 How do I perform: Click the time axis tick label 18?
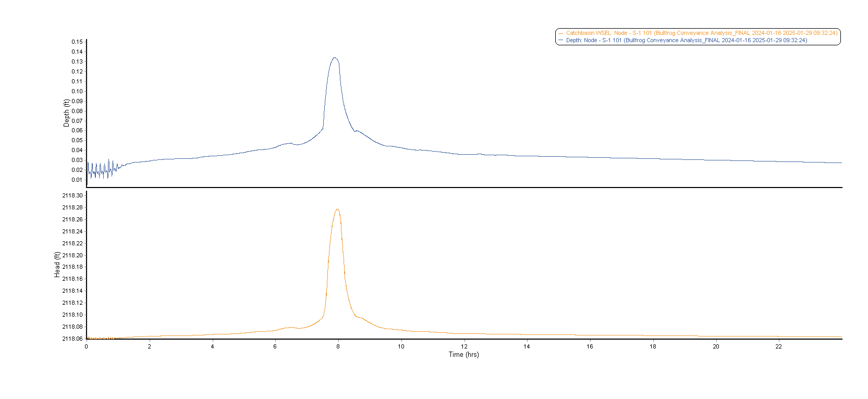[x=653, y=346]
